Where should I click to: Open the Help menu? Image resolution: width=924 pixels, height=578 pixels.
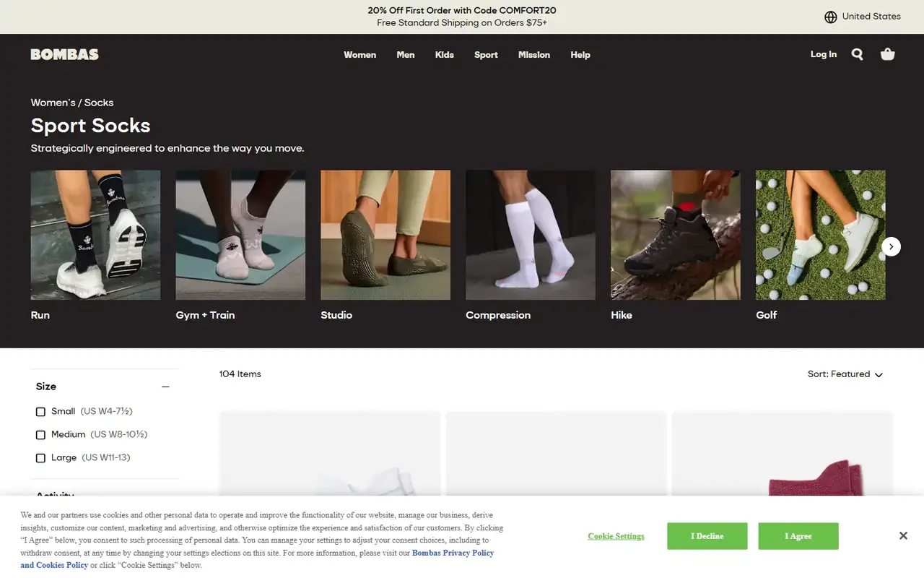[580, 55]
